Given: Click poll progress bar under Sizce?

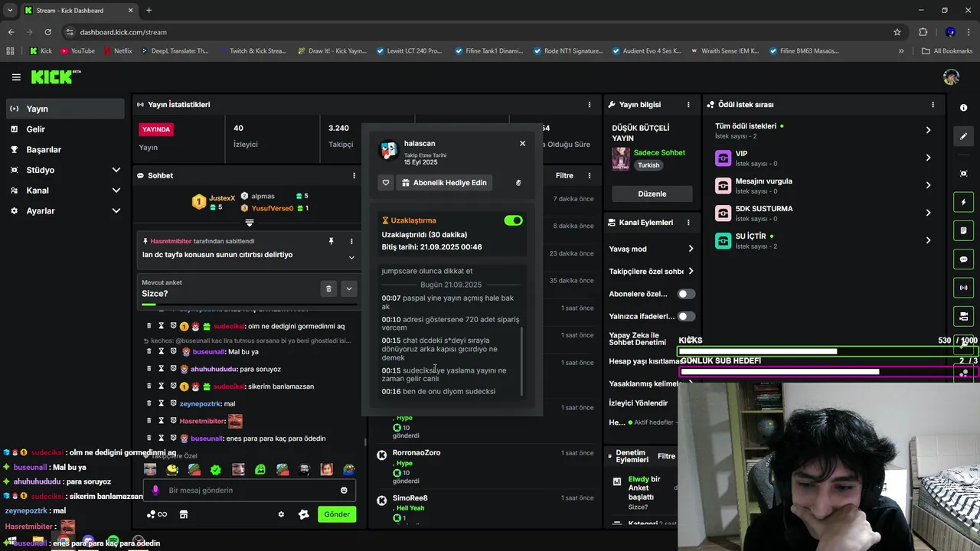Looking at the screenshot, I should tap(249, 305).
